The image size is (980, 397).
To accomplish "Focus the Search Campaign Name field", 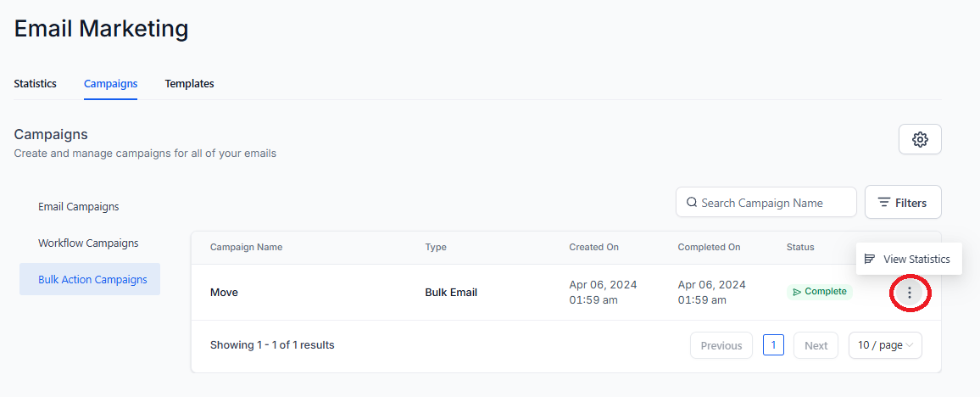I will [766, 202].
